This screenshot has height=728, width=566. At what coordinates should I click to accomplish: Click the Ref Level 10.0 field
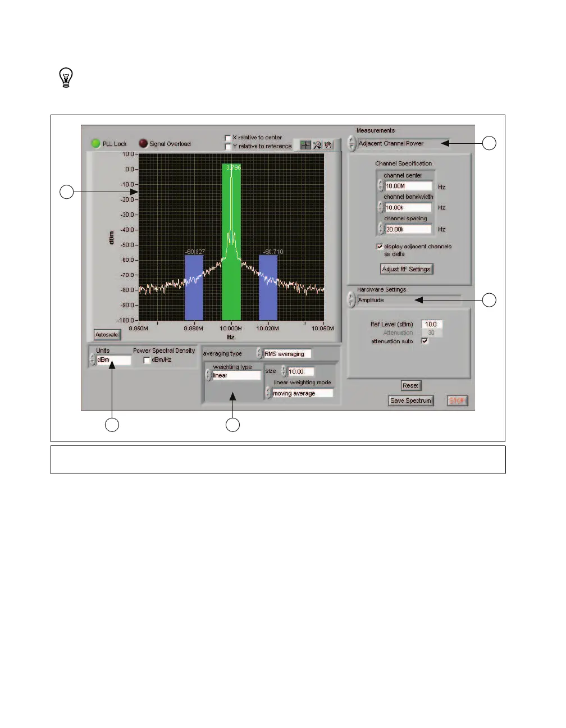coord(432,324)
